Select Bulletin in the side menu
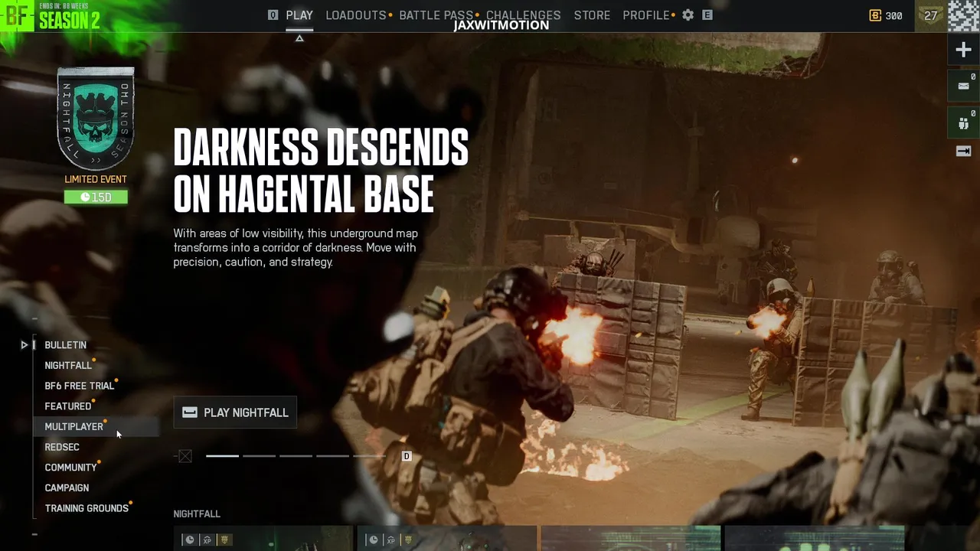980x551 pixels. [x=65, y=345]
